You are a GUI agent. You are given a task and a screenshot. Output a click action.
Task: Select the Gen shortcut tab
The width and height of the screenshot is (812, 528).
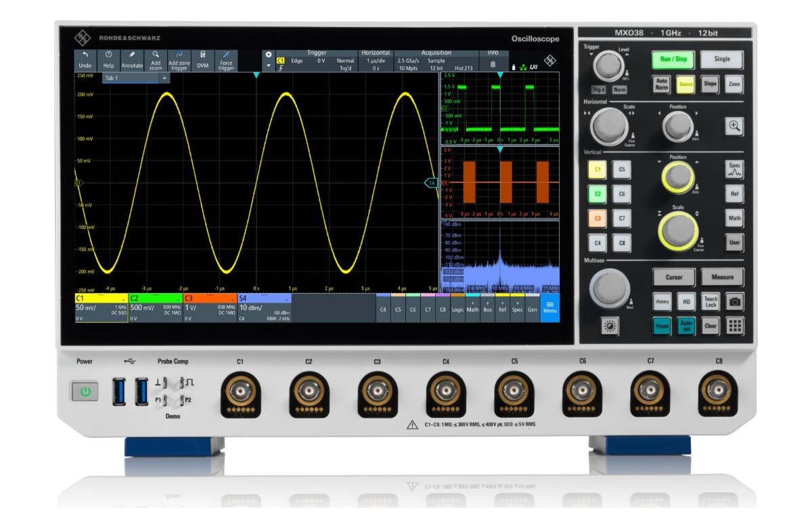(532, 307)
